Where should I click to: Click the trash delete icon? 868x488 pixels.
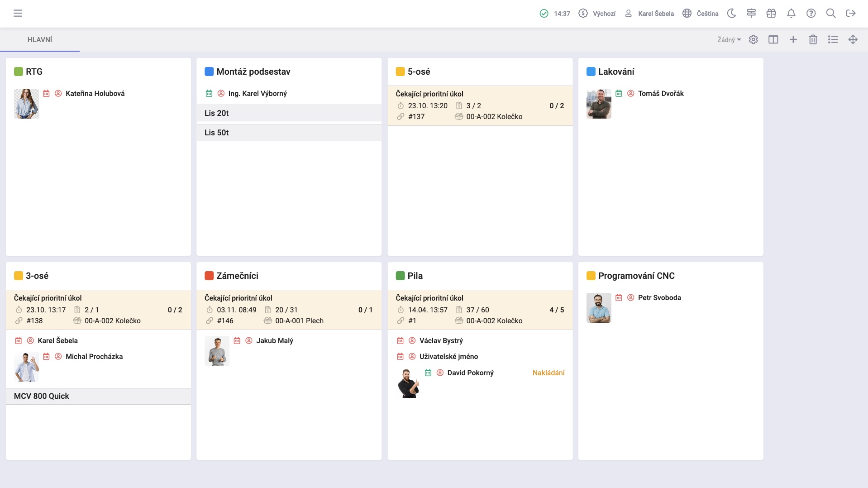pos(813,39)
